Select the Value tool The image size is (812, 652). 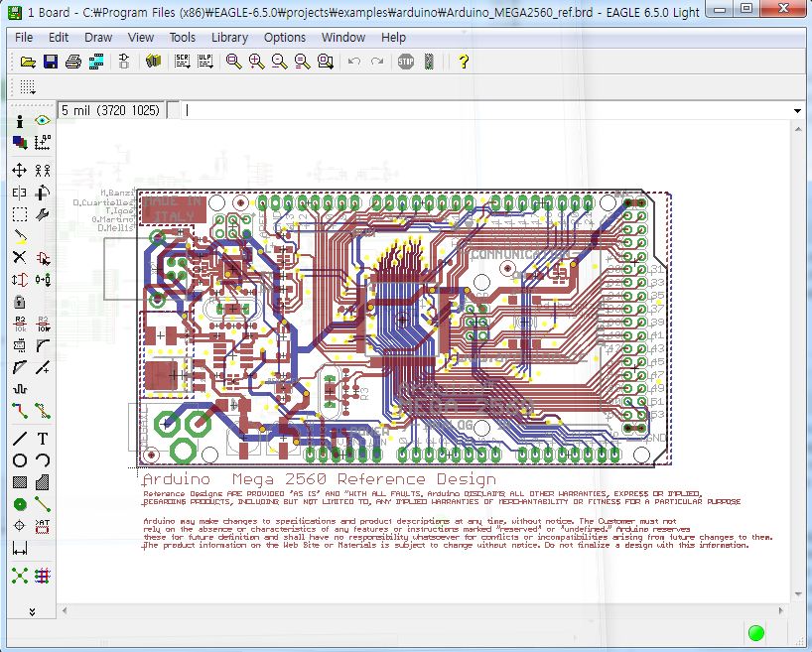click(43, 325)
